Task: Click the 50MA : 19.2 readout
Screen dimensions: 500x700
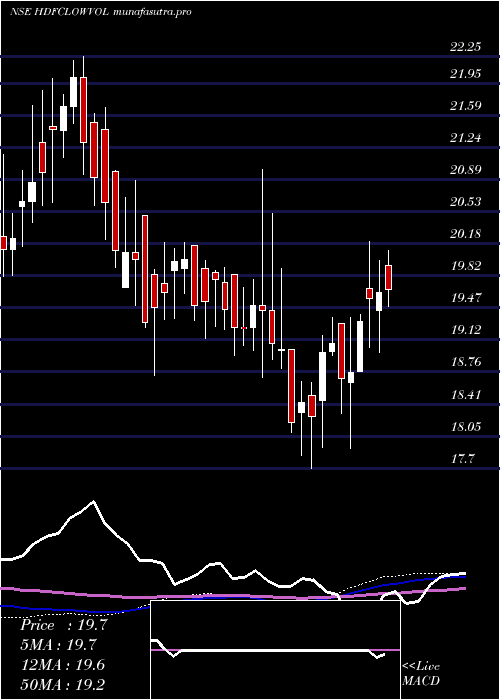Action: (62, 685)
